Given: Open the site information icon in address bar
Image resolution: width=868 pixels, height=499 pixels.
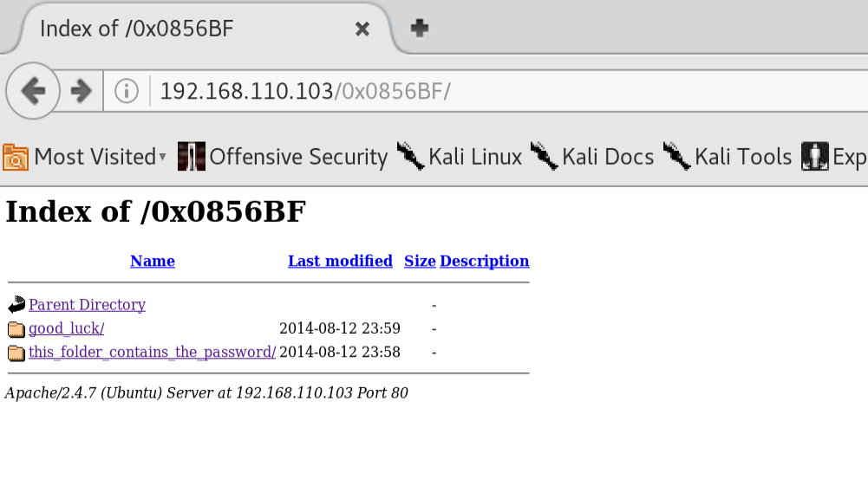Looking at the screenshot, I should [127, 91].
